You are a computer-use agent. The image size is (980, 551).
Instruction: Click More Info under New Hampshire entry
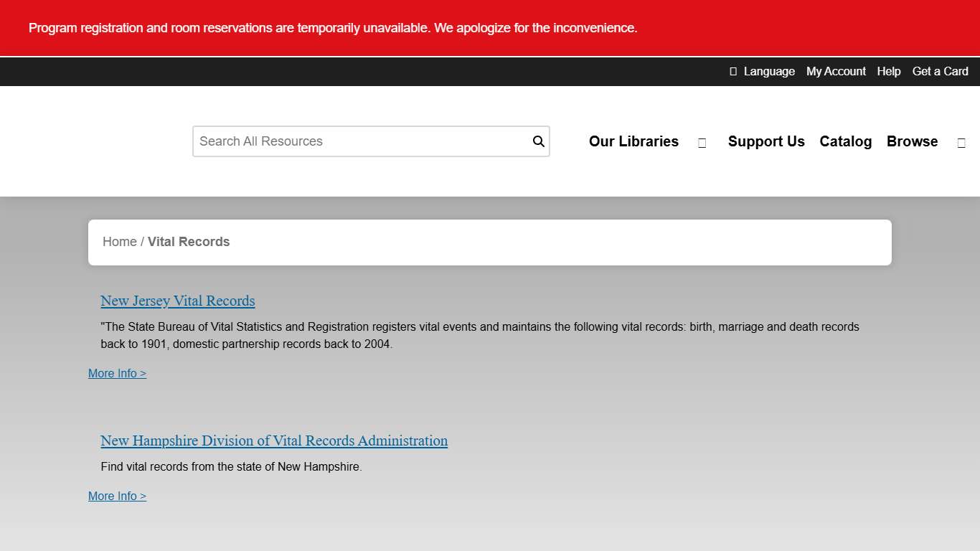pos(117,496)
